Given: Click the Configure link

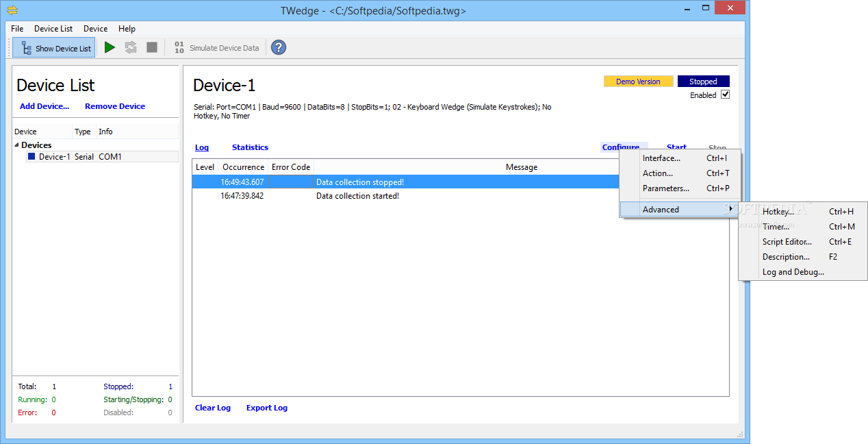Looking at the screenshot, I should tap(621, 147).
